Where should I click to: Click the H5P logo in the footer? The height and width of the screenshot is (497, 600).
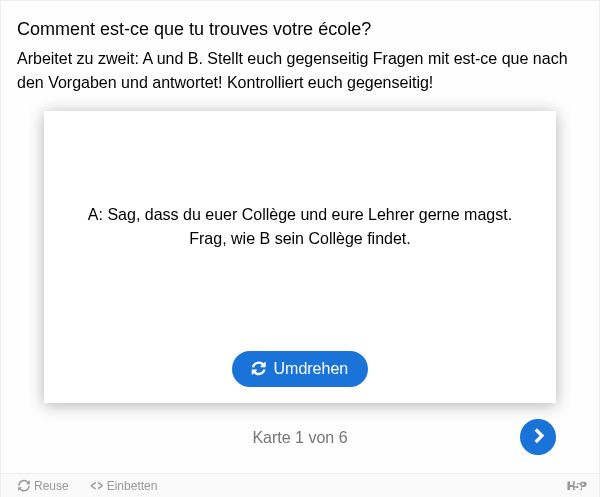point(576,486)
